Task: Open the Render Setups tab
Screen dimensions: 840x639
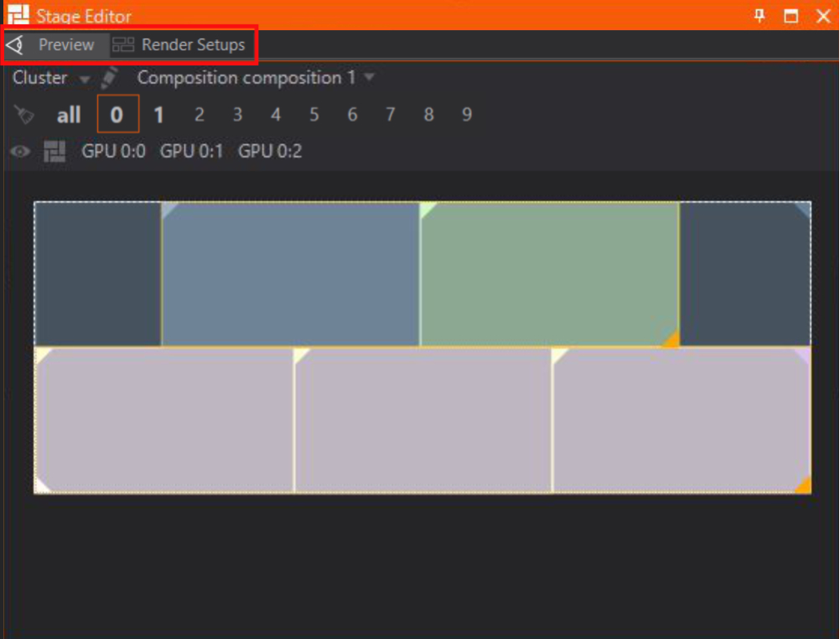Action: pos(181,45)
